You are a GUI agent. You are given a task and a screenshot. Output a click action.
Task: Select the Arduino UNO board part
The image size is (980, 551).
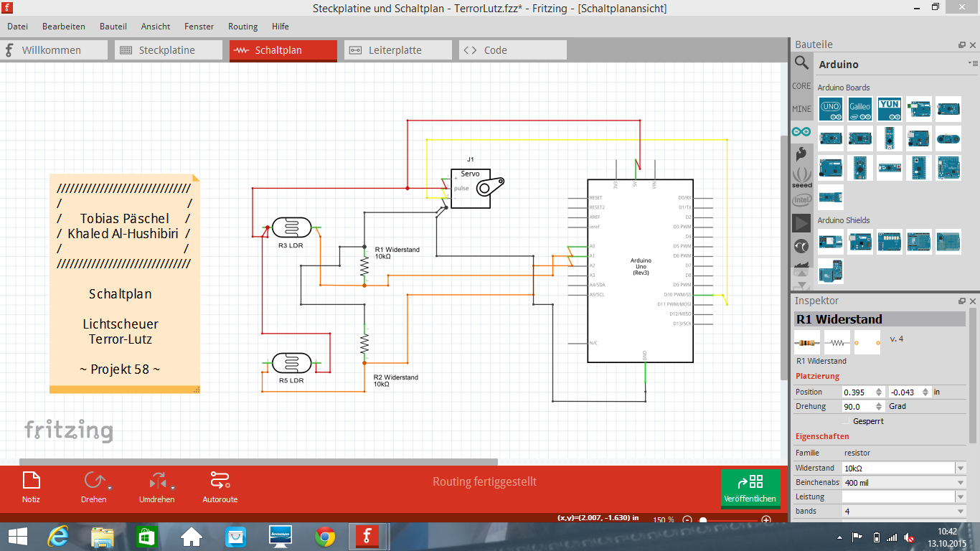[x=830, y=108]
